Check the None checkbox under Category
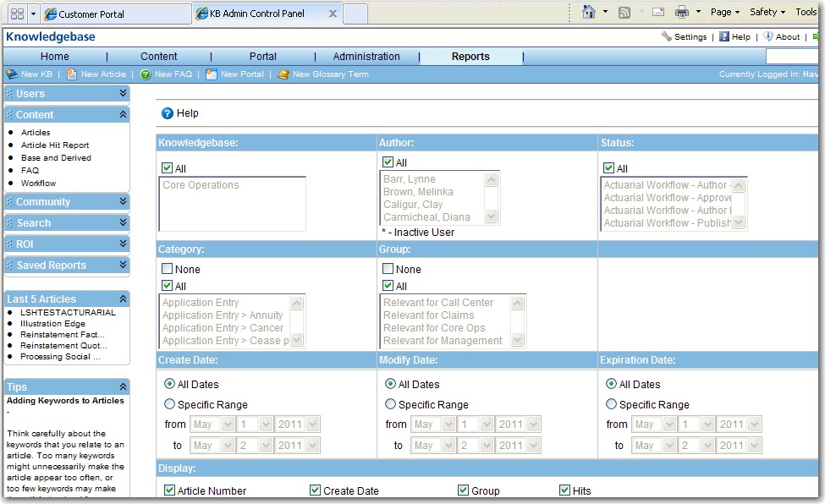825x504 pixels. pyautogui.click(x=168, y=269)
